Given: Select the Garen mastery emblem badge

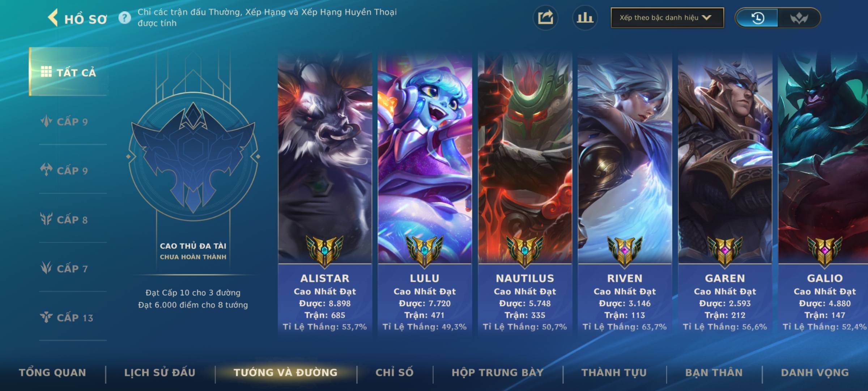Looking at the screenshot, I should [x=725, y=251].
